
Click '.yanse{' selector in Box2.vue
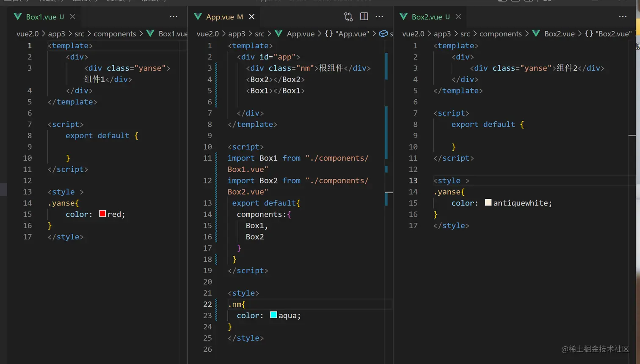(449, 192)
